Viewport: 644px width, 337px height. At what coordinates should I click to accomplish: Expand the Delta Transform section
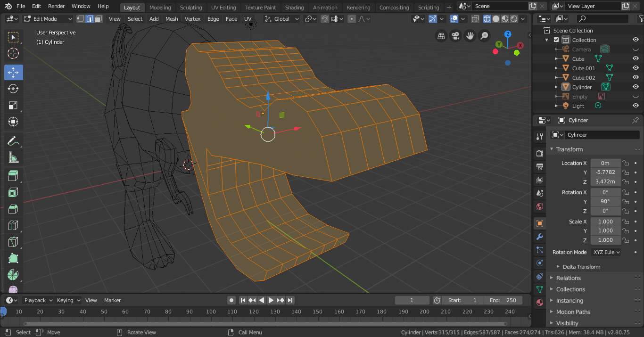point(581,267)
